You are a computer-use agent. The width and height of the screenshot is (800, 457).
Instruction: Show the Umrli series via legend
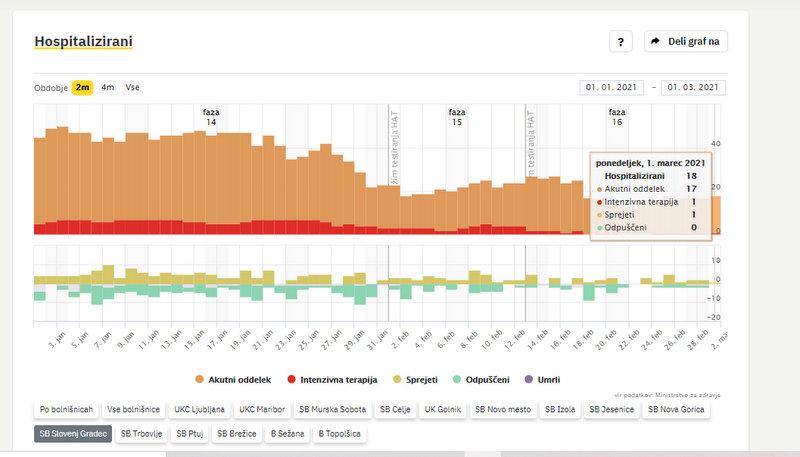click(544, 379)
